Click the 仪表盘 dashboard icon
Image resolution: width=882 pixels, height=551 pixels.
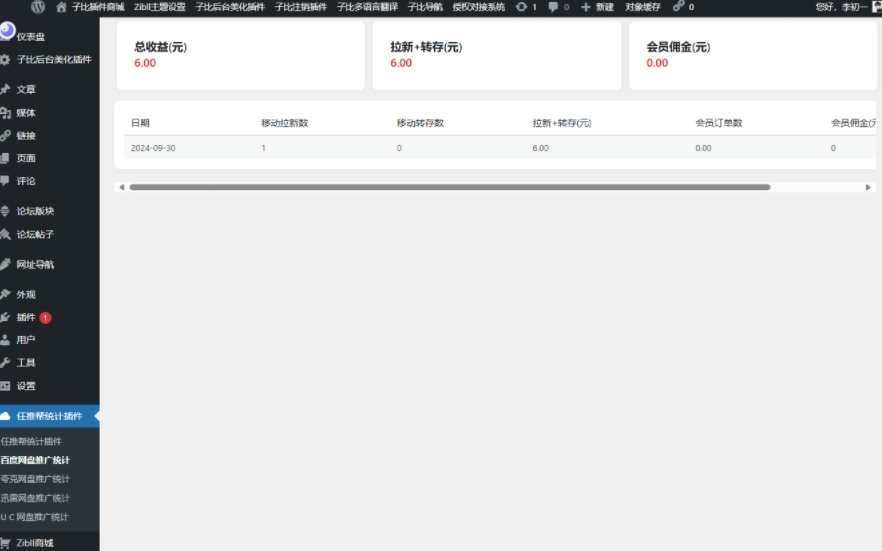click(x=7, y=30)
